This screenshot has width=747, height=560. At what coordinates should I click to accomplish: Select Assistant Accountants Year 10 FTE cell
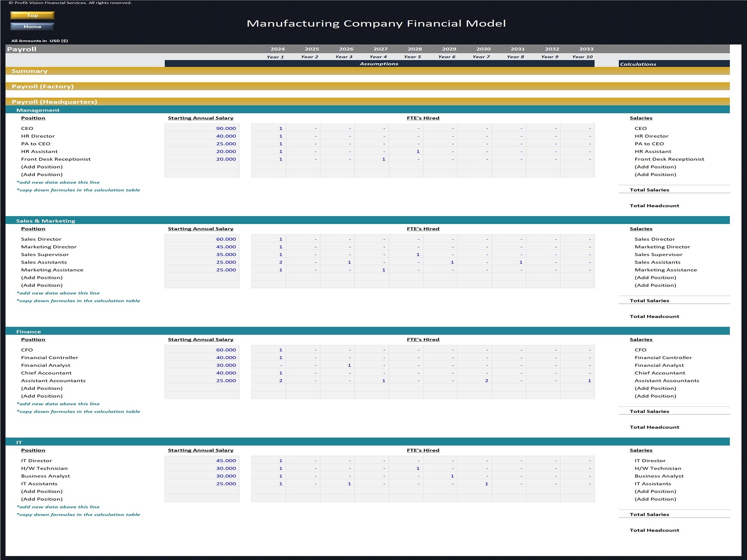577,380
